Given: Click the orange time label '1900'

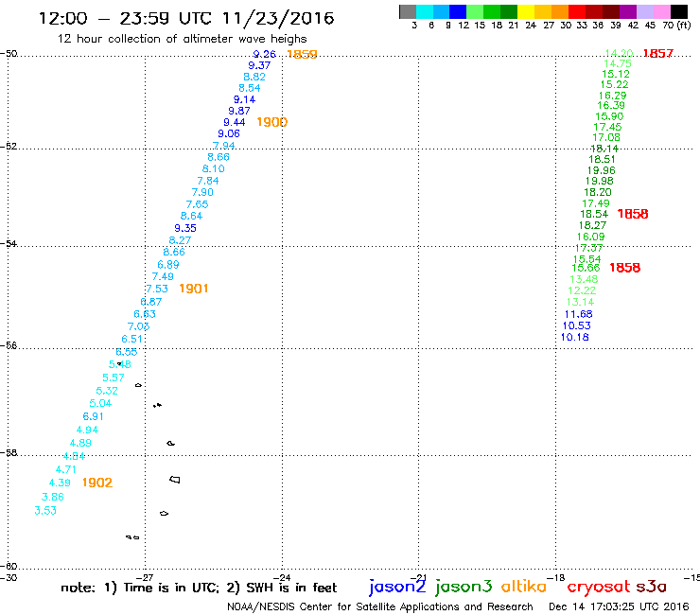Looking at the screenshot, I should (x=271, y=122).
